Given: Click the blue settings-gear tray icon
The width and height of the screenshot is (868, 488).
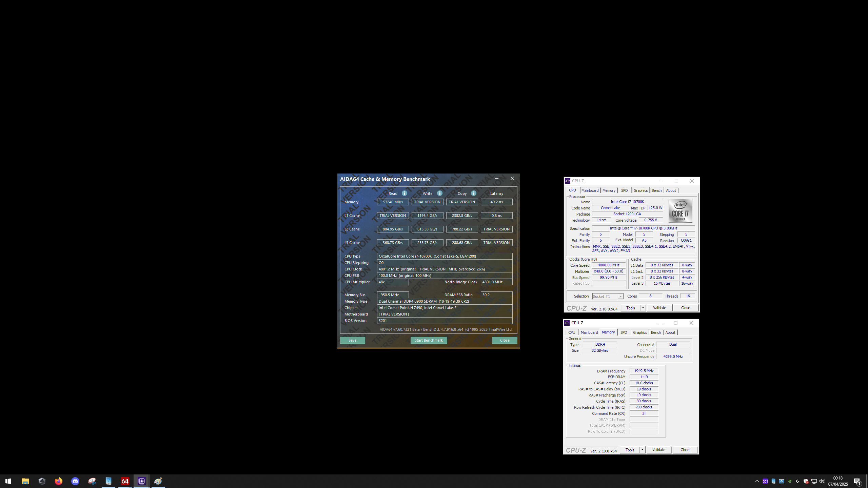Looking at the screenshot, I should (x=782, y=481).
